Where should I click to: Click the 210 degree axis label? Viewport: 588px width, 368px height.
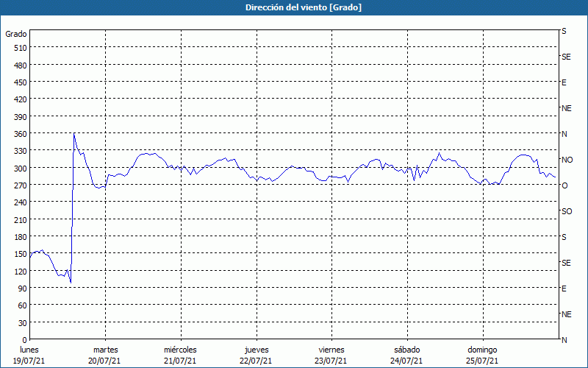21,219
